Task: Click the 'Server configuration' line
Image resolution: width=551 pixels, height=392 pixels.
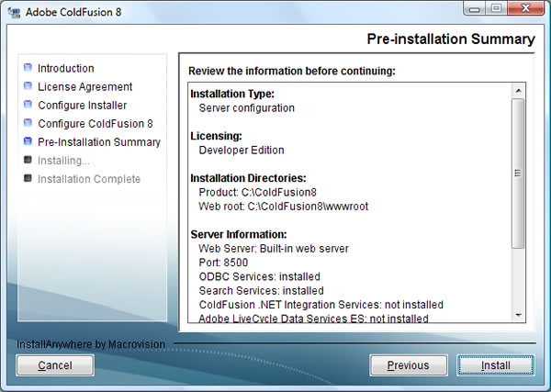Action: pyautogui.click(x=247, y=107)
